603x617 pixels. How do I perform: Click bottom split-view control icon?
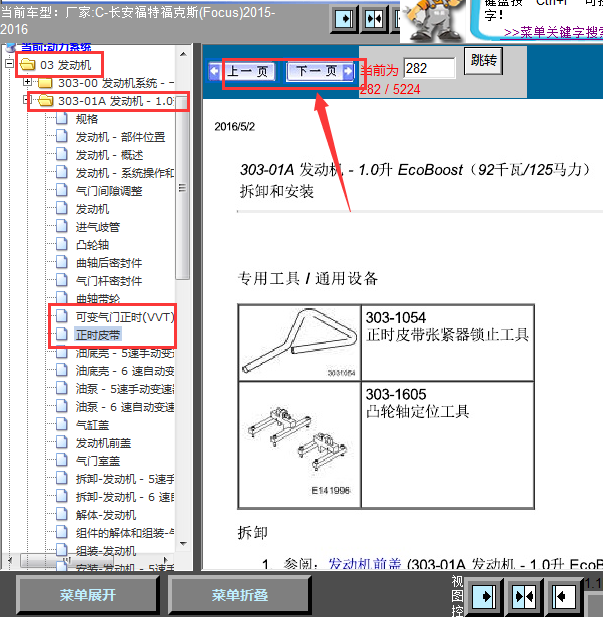coord(525,597)
